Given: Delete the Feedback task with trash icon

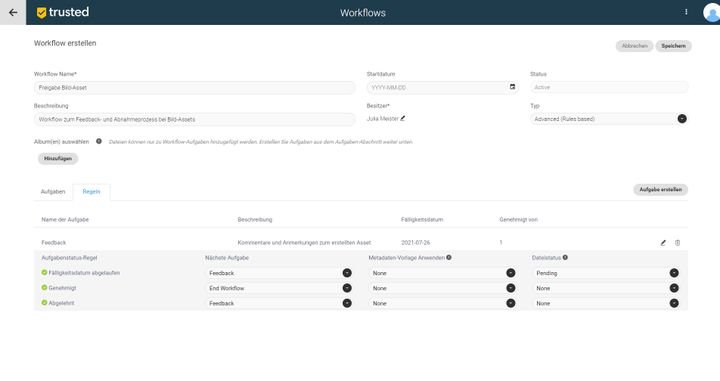Looking at the screenshot, I should (677, 243).
